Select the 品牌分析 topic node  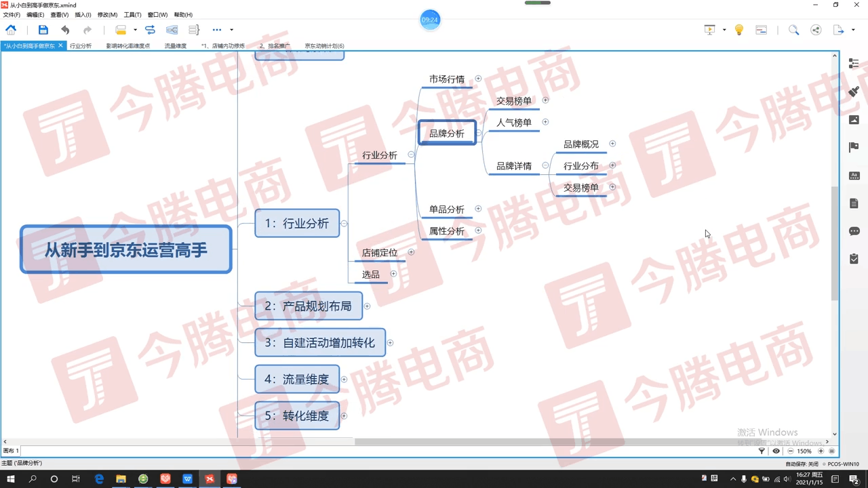447,134
